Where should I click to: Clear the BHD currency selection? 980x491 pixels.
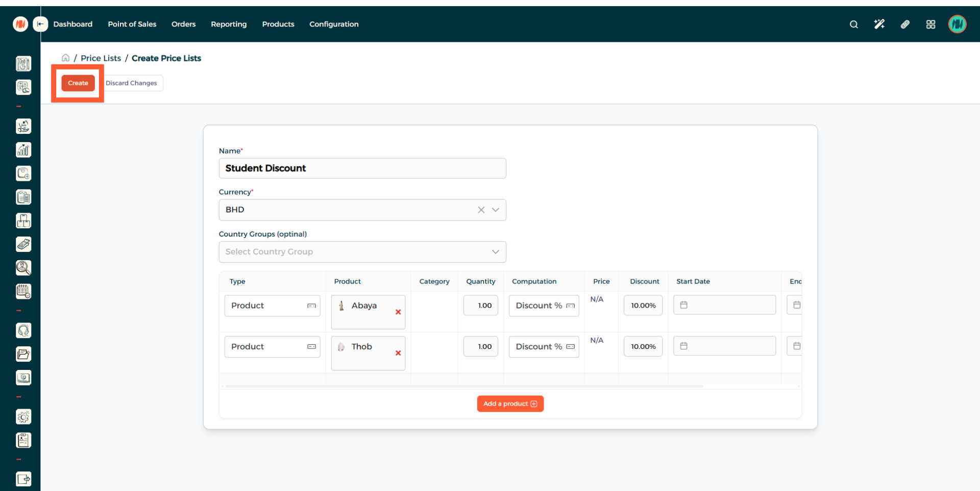pos(481,210)
